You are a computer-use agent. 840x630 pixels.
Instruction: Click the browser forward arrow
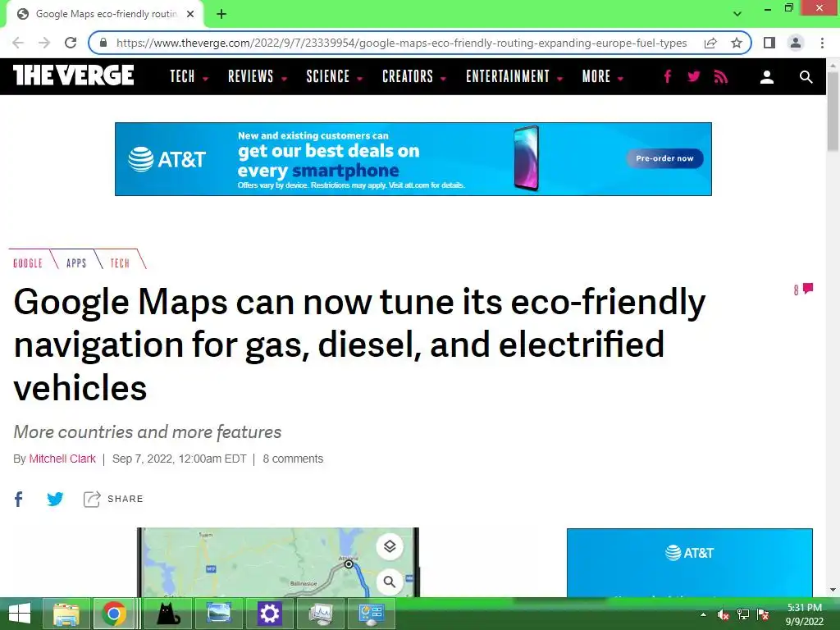44,43
